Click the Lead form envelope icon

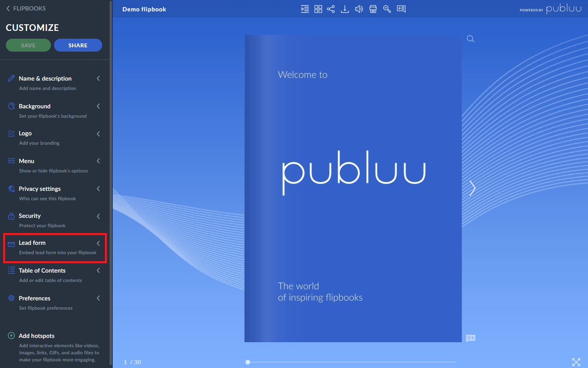[x=11, y=244]
